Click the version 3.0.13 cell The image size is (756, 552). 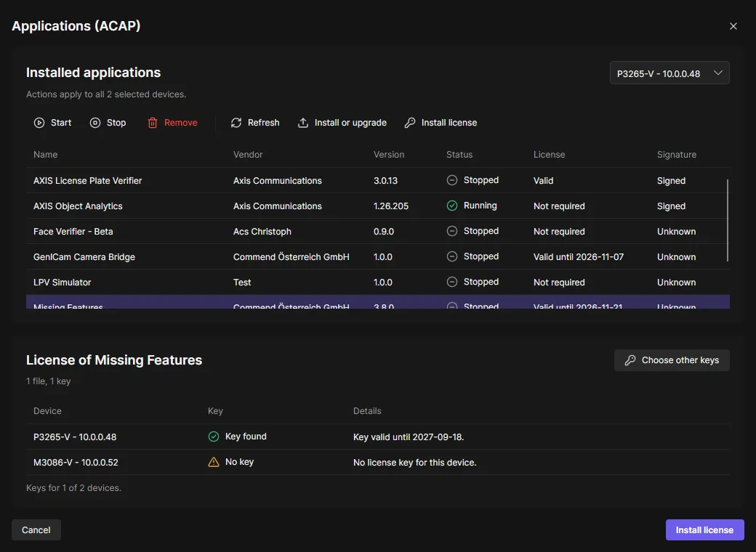pos(386,181)
